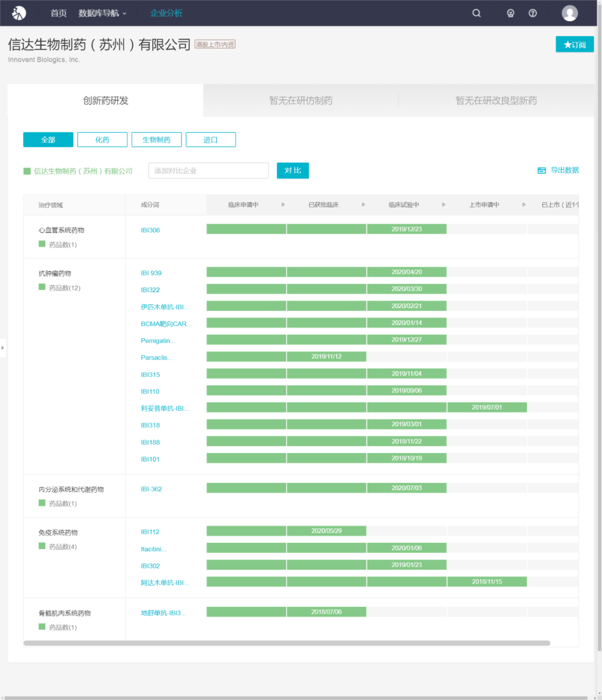
Task: Open Parsaclis... drug link
Action: (157, 358)
